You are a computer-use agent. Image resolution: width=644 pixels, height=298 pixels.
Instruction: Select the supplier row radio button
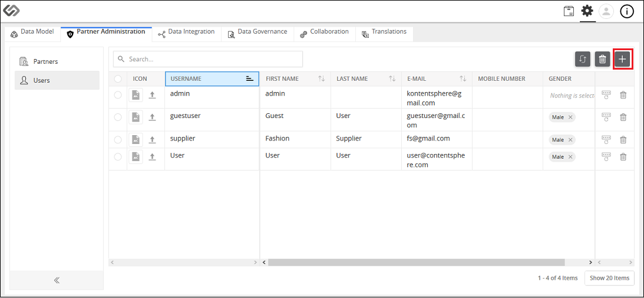[118, 139]
